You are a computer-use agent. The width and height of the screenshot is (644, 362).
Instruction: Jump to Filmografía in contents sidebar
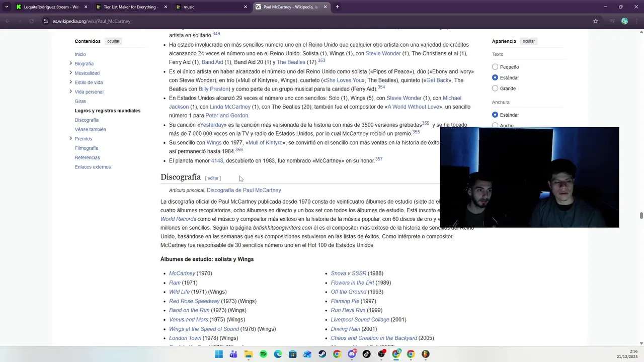[x=87, y=148]
